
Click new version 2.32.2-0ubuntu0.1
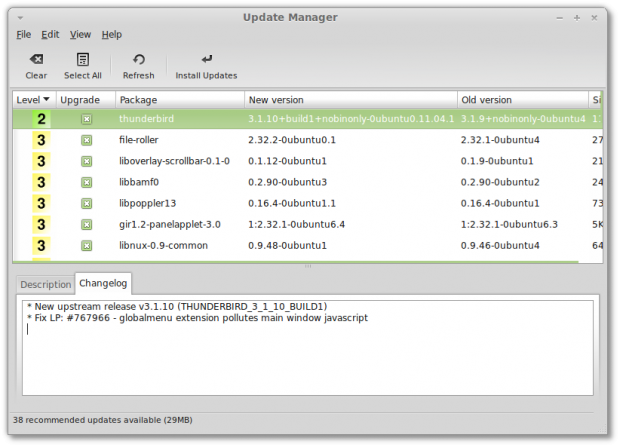292,140
